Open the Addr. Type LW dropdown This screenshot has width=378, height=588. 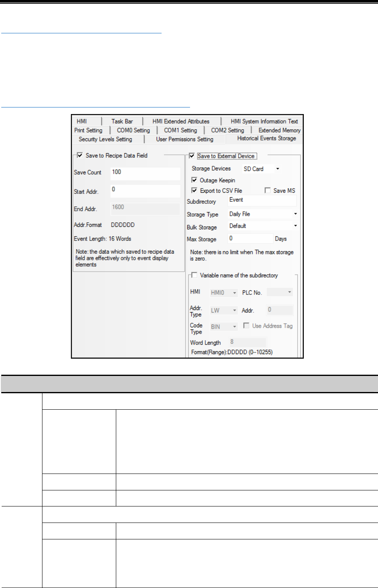click(223, 310)
